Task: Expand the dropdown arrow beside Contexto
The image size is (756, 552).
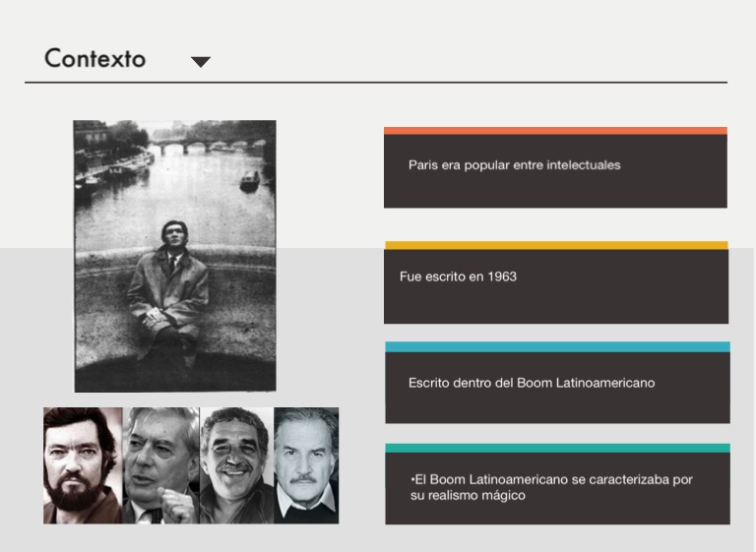Action: pyautogui.click(x=201, y=62)
